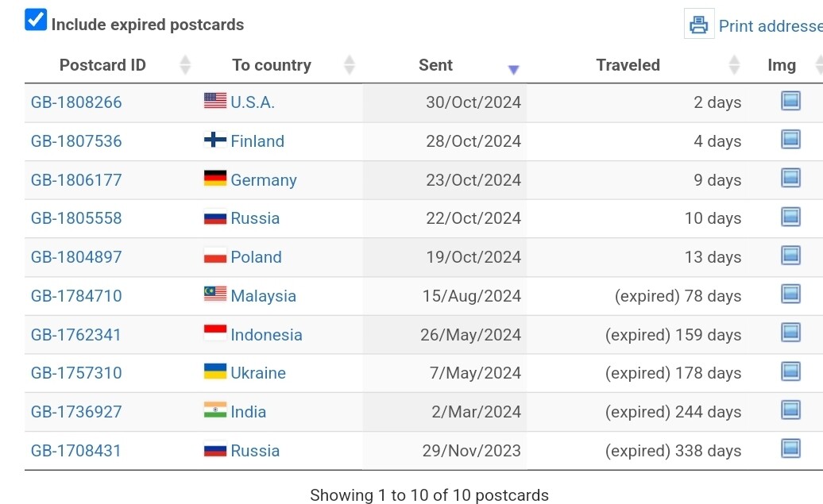The image size is (823, 504).
Task: Open the Ukraine country link
Action: point(258,373)
